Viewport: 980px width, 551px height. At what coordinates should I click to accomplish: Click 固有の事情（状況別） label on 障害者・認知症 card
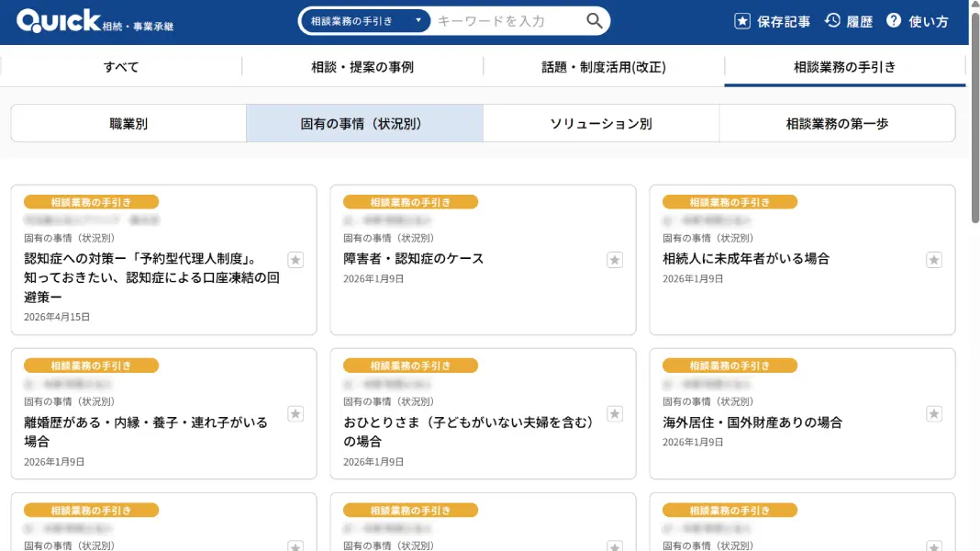click(389, 238)
